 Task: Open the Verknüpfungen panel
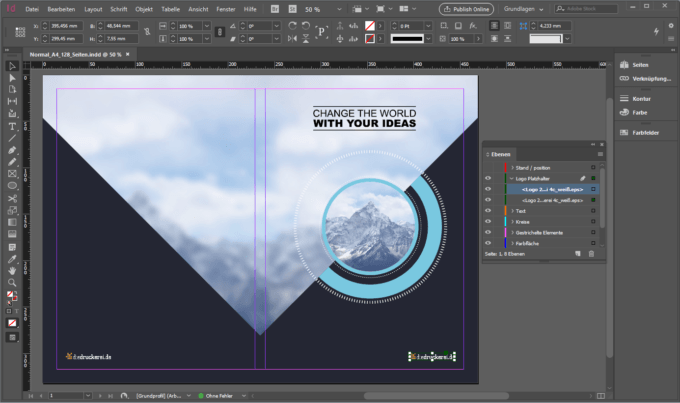point(645,79)
